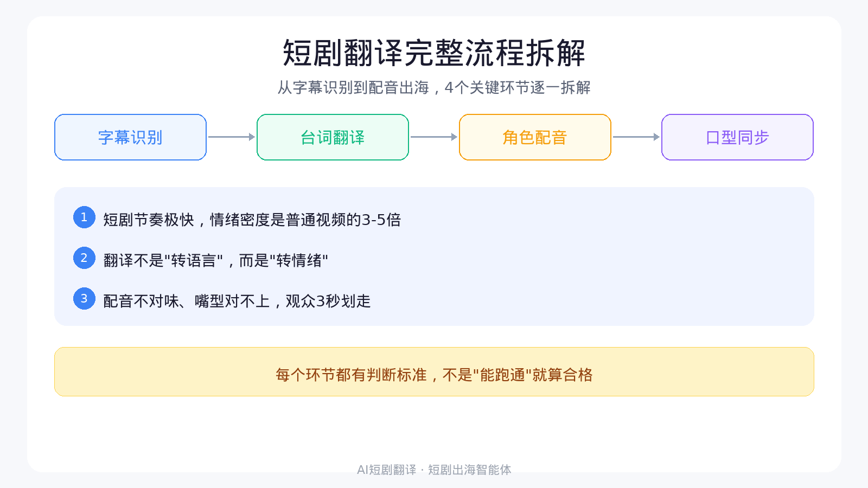Click the blue number 1 badge
This screenshot has height=488, width=868.
84,217
